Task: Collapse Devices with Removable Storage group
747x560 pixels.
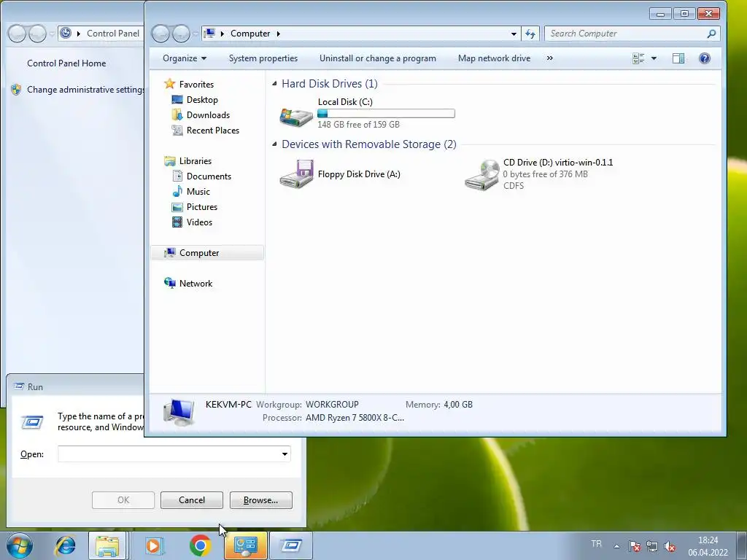Action: coord(274,144)
